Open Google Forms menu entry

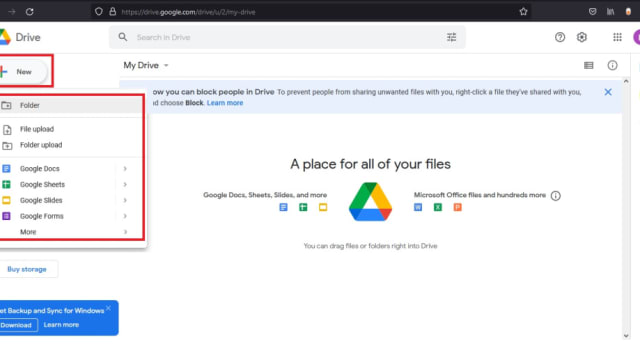click(71, 216)
